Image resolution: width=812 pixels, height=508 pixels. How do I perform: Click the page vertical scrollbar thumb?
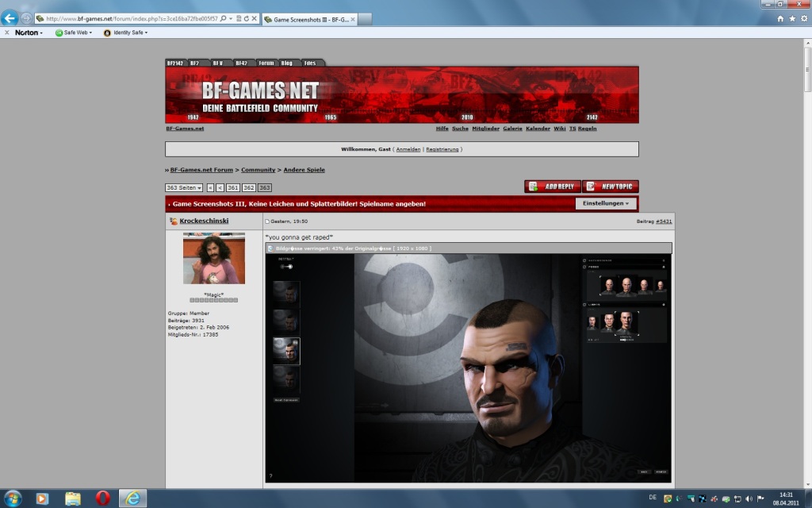(807, 71)
